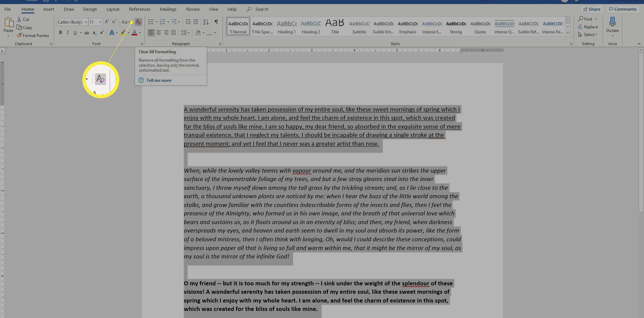Switch to the Design tab
644x318 pixels.
point(90,9)
